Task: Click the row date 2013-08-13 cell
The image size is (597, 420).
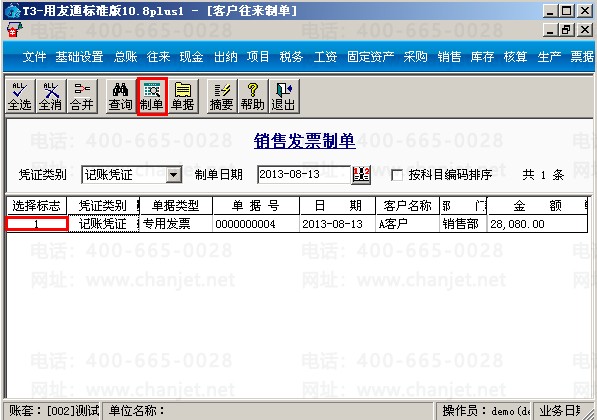Action: click(338, 224)
